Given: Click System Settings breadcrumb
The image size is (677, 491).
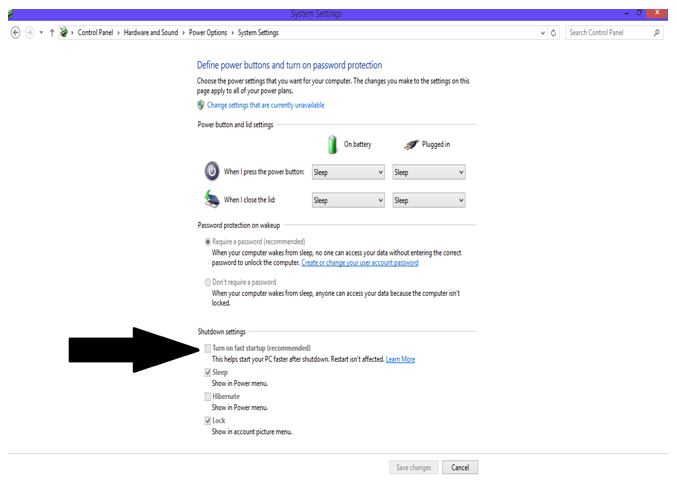Looking at the screenshot, I should click(x=258, y=32).
